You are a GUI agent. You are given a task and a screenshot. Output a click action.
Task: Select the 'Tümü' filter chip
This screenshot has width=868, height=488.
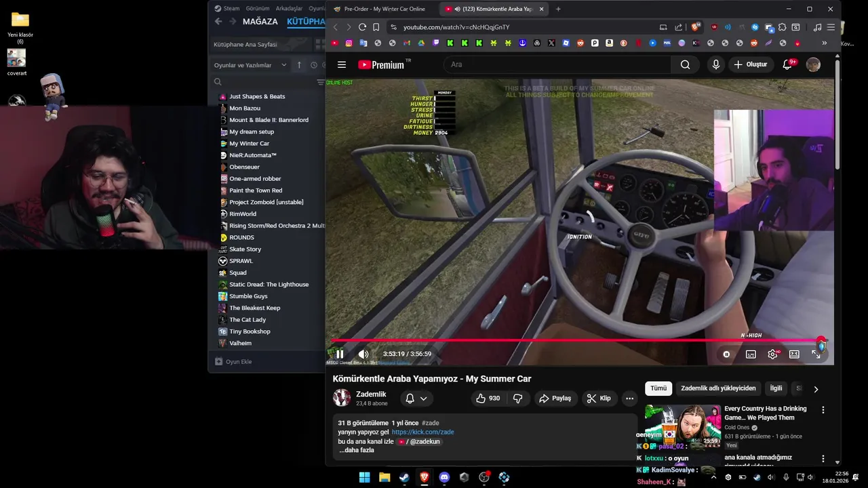(658, 388)
